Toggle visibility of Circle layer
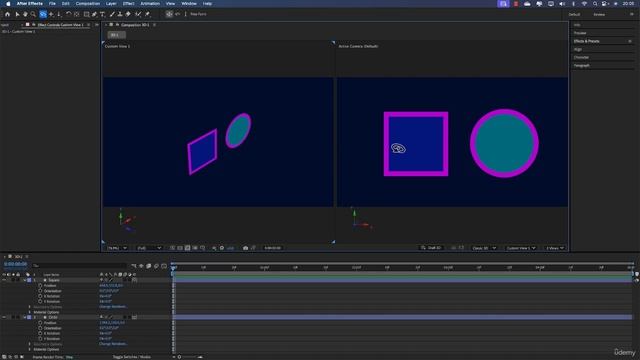The width and height of the screenshot is (640, 360). coord(4,317)
